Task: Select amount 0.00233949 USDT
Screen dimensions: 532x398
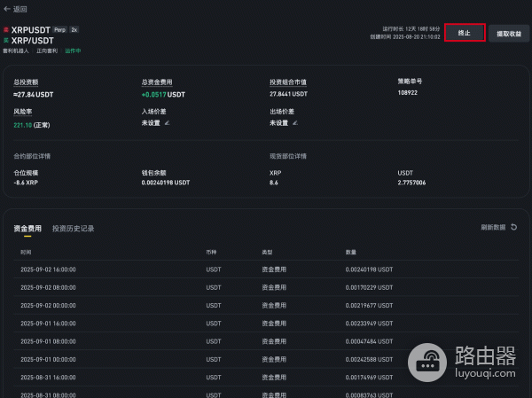Action: (369, 324)
